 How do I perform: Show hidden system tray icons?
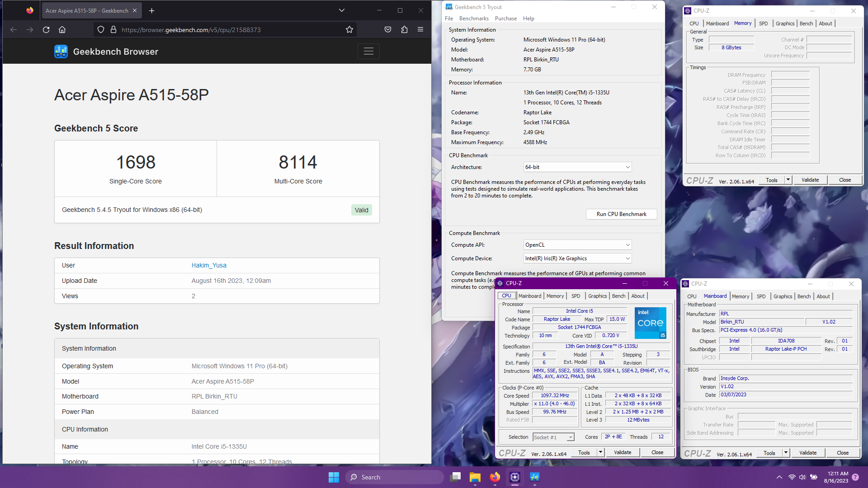point(779,477)
